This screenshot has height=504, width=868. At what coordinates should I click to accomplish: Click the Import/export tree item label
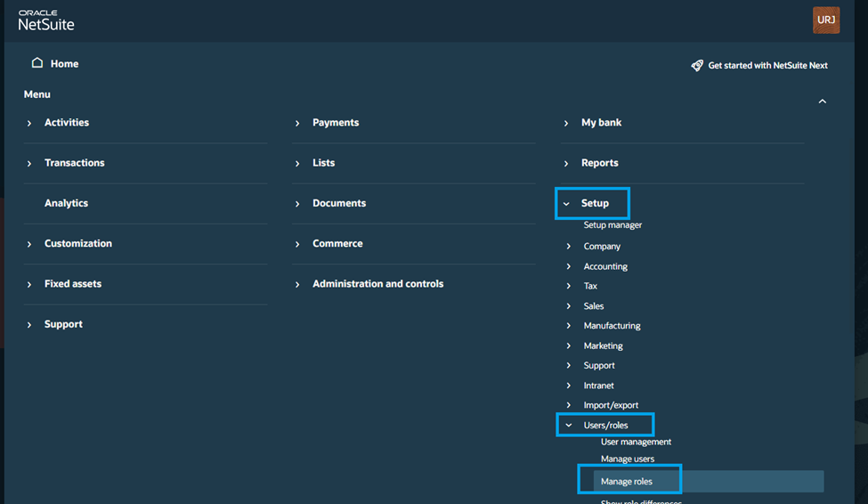point(611,405)
